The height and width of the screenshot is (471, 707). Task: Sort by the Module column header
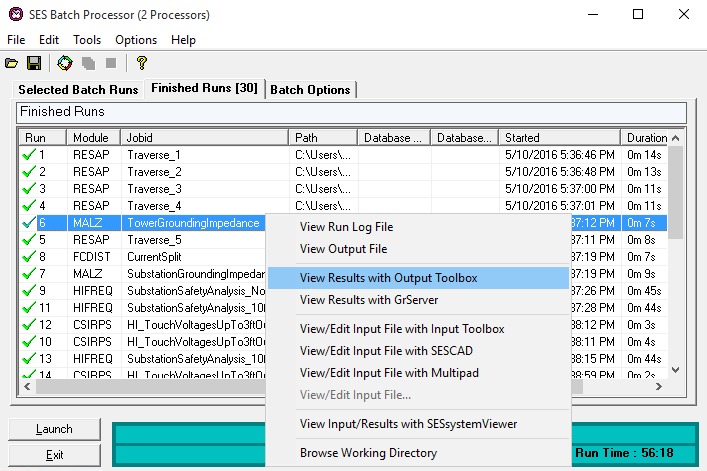point(93,137)
